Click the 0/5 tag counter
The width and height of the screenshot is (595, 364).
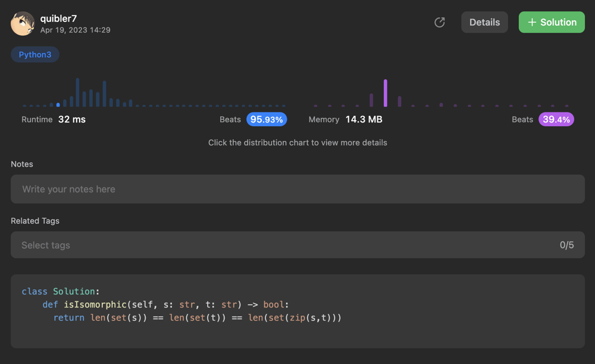tap(566, 245)
